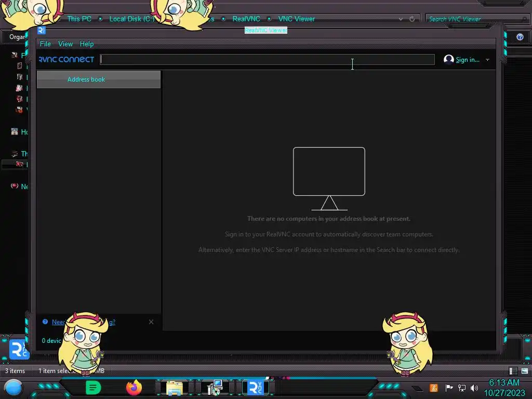Click VNC Viewer breadcrumb in Explorer
Viewport: 532px width, 399px height.
(297, 19)
